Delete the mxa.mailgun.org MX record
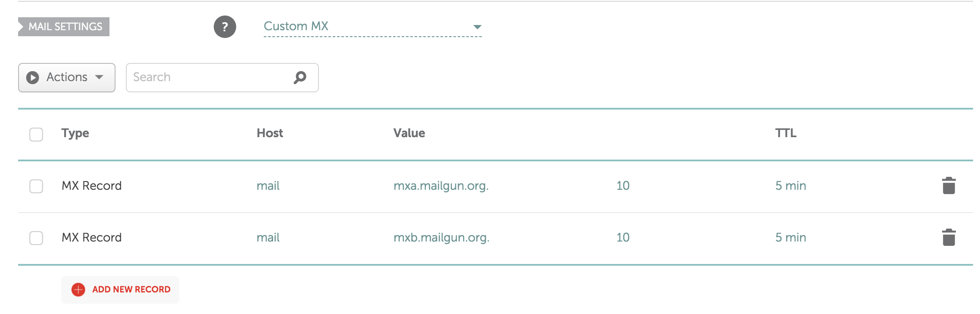The image size is (980, 314). click(x=949, y=186)
